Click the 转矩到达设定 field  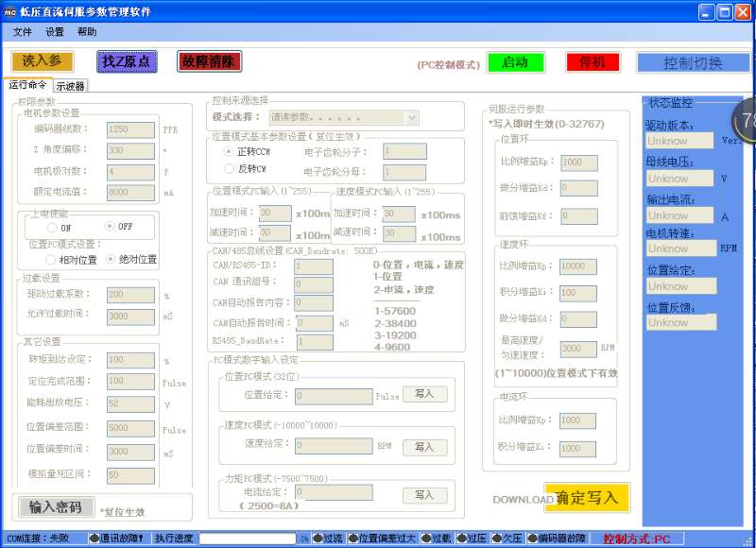tap(130, 360)
